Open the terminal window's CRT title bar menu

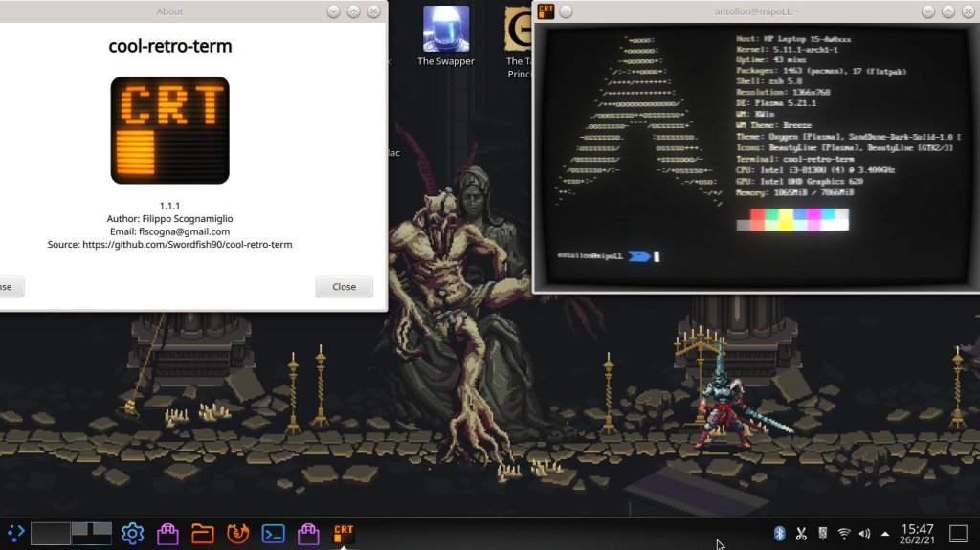546,11
